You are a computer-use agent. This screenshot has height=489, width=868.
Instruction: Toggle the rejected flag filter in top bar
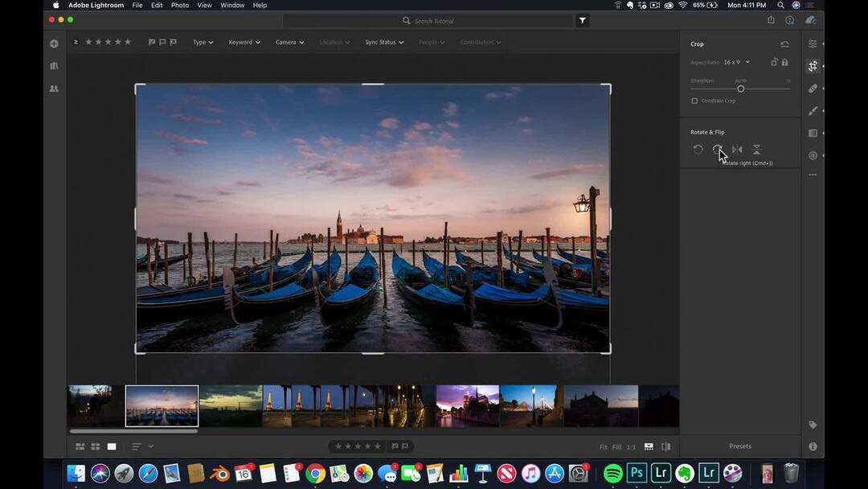[174, 42]
